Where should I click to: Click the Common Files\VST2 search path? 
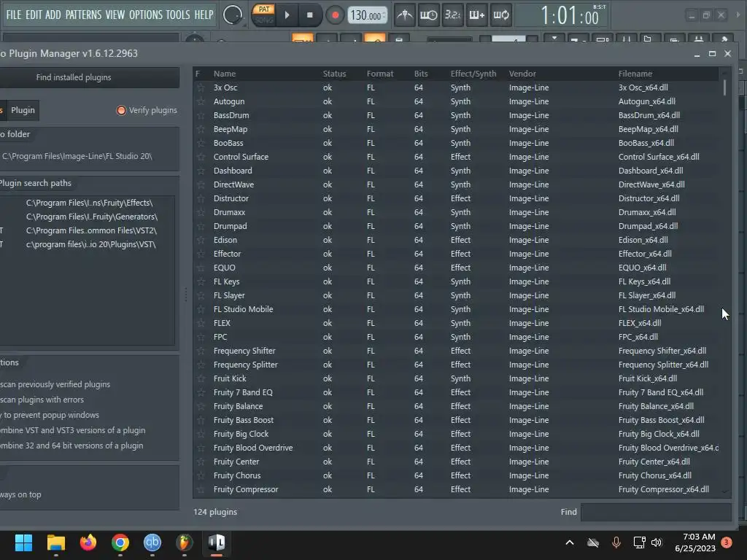click(91, 230)
